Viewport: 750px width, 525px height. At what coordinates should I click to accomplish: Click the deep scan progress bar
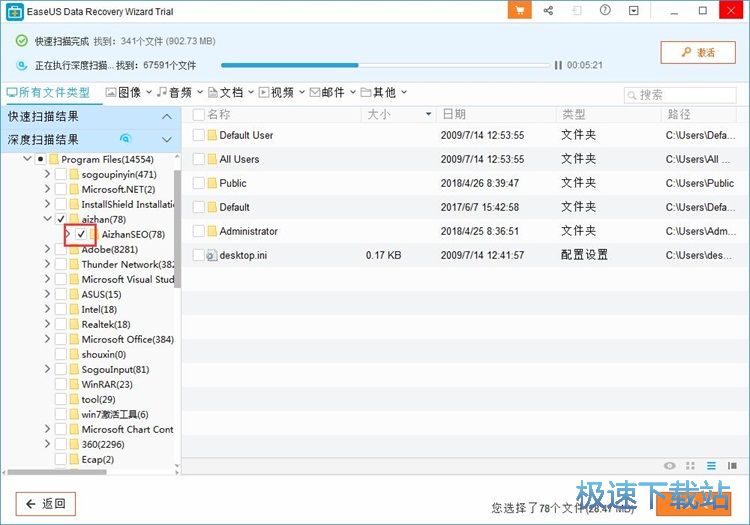point(386,65)
